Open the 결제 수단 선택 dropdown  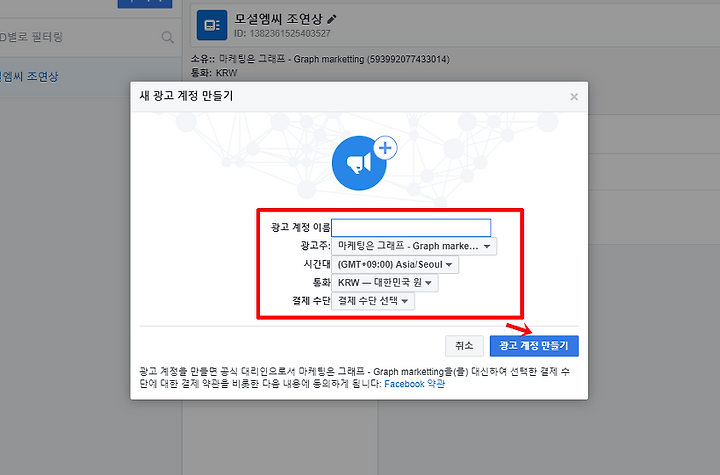[x=373, y=301]
